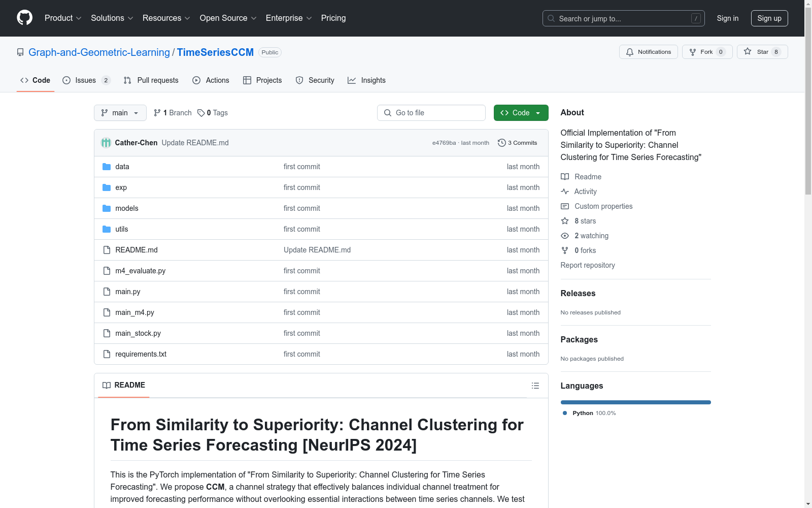The image size is (812, 508).
Task: Open the m4_evaluate.py file
Action: pyautogui.click(x=141, y=271)
